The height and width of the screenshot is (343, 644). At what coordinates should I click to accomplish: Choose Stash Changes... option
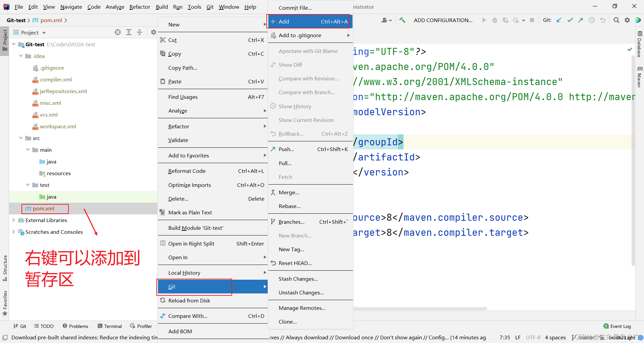pyautogui.click(x=310, y=279)
